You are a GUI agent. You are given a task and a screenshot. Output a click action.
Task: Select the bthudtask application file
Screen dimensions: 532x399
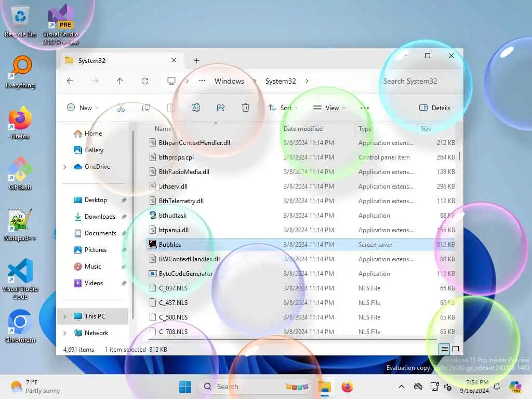(x=300, y=216)
